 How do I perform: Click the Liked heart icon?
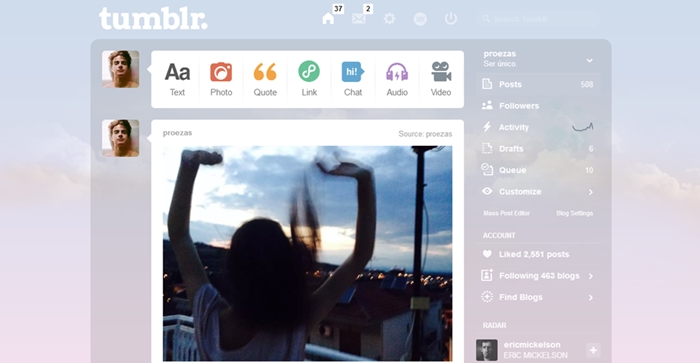click(487, 254)
